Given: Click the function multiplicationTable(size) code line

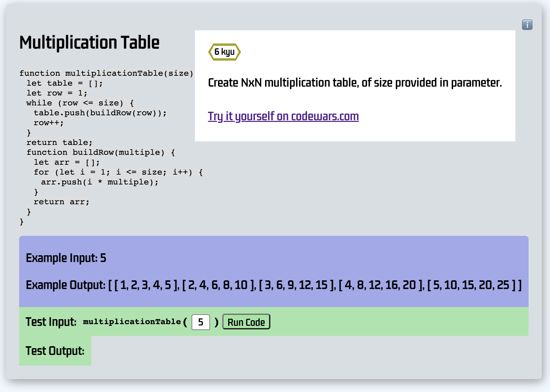Looking at the screenshot, I should point(106,73).
